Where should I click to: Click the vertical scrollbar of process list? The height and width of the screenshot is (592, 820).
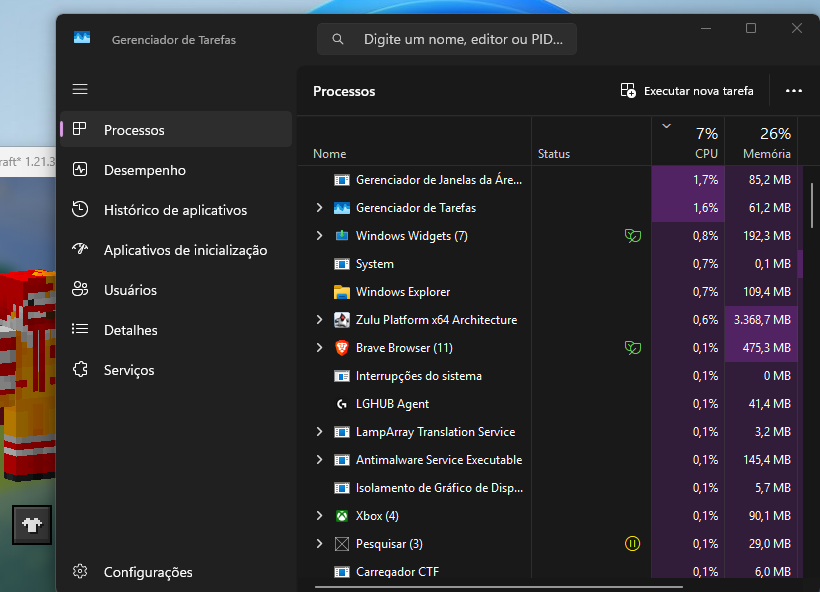click(812, 205)
